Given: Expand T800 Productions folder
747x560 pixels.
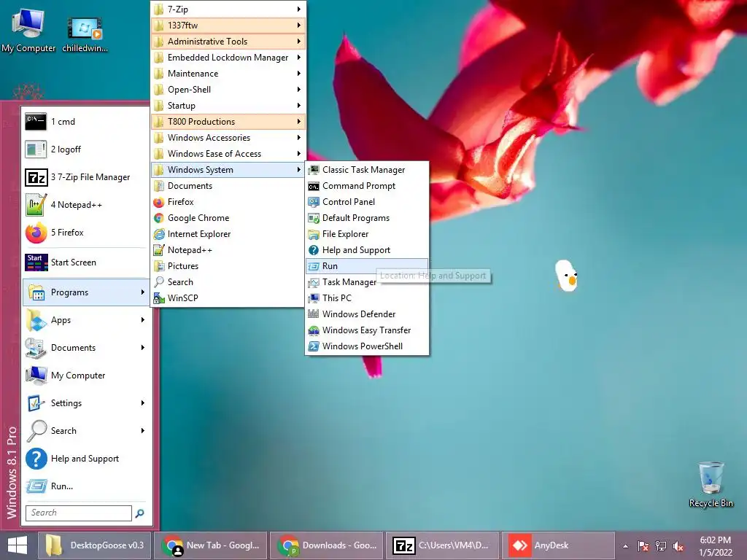Looking at the screenshot, I should [228, 122].
